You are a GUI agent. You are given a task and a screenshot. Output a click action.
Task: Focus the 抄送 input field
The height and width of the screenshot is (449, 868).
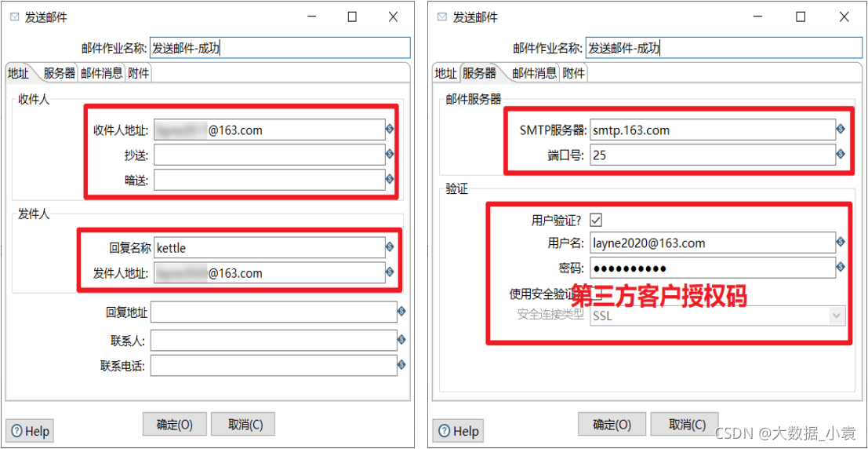coord(270,155)
